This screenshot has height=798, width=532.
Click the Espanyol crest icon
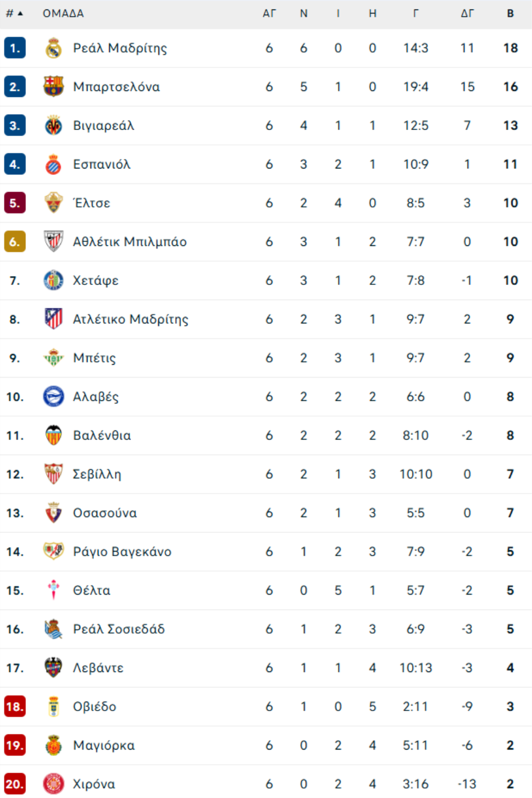54,164
